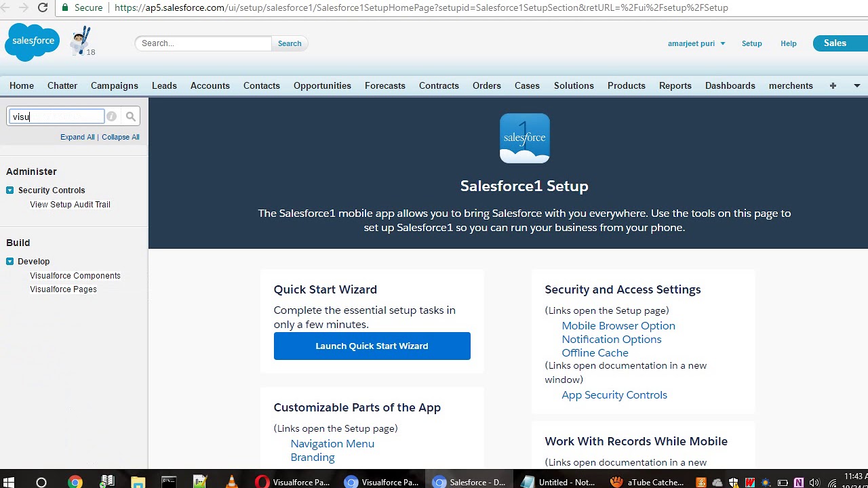868x488 pixels.
Task: Open amarjeet puri user dropdown
Action: tap(696, 43)
